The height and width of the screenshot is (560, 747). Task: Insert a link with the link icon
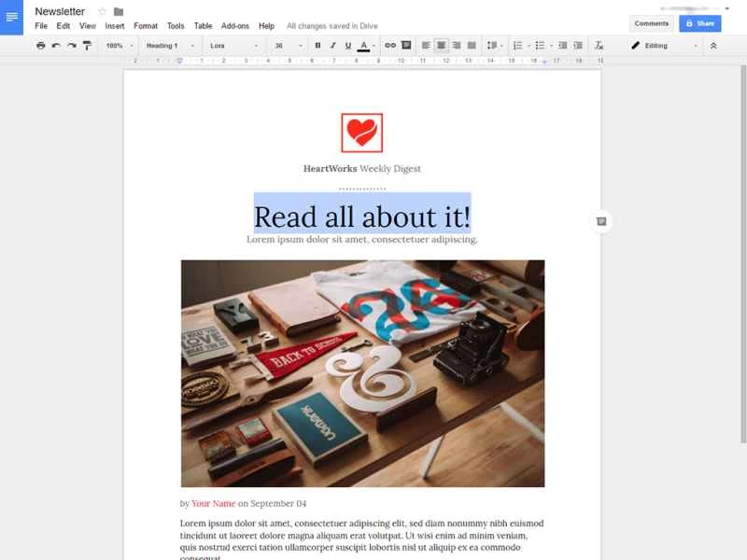click(x=390, y=44)
